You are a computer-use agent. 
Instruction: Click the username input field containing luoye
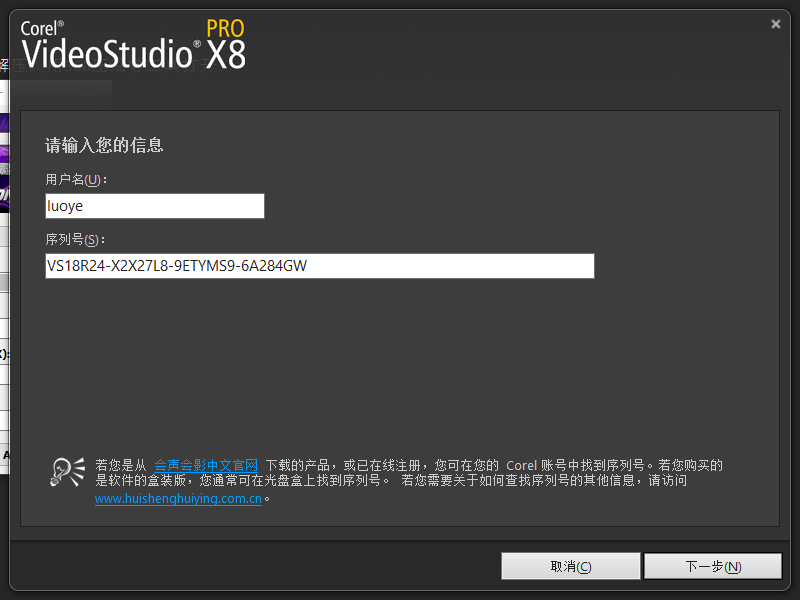154,206
